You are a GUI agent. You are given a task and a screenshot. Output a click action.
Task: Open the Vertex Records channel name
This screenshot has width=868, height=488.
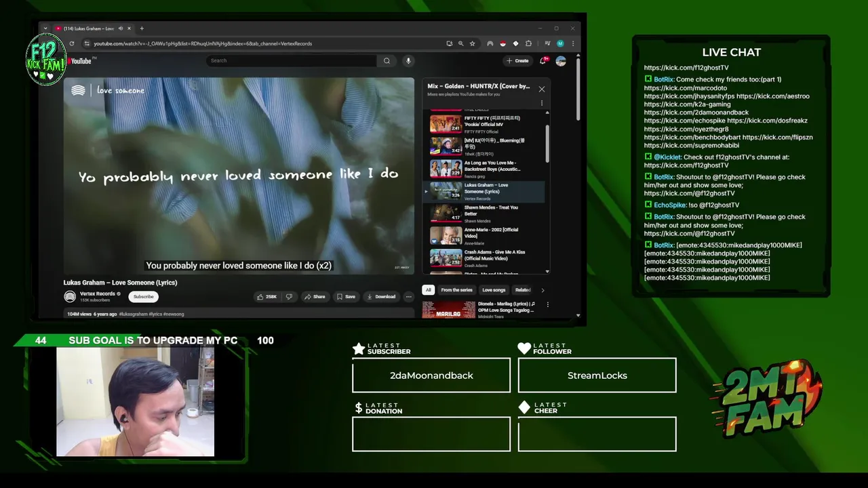tap(97, 293)
